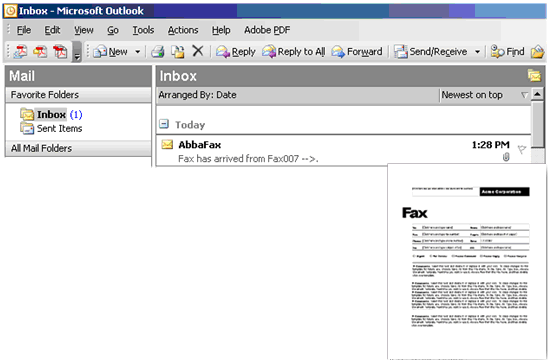Open the Tools menu

tap(143, 30)
